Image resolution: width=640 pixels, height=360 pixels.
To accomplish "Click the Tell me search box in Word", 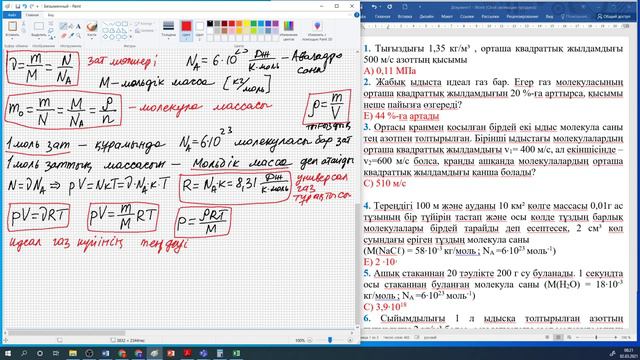I will pyautogui.click(x=575, y=17).
